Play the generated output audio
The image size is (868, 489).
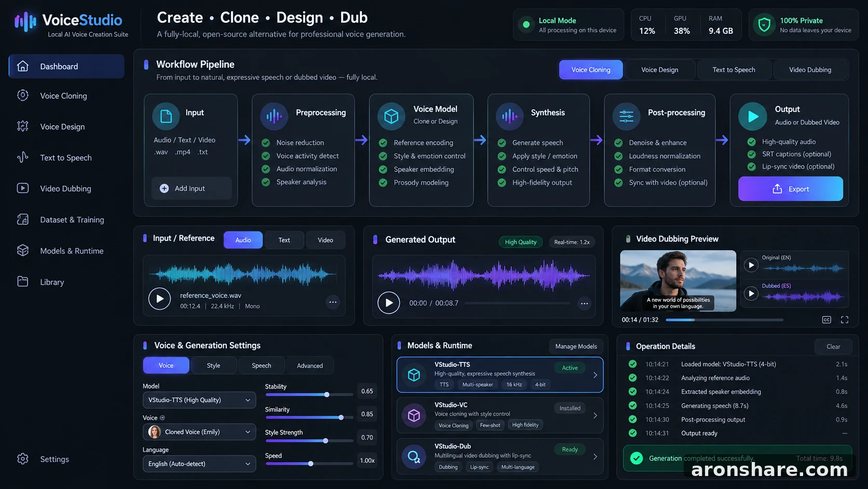coord(389,302)
